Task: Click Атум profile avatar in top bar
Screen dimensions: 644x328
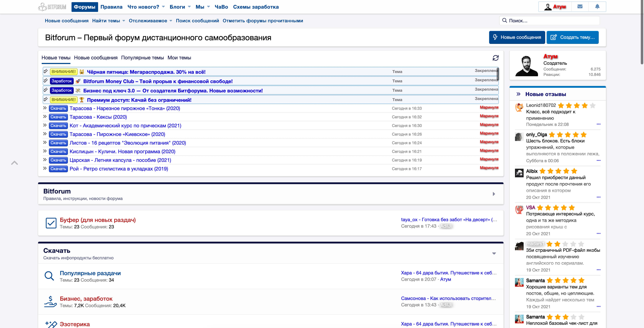Action: pyautogui.click(x=548, y=7)
